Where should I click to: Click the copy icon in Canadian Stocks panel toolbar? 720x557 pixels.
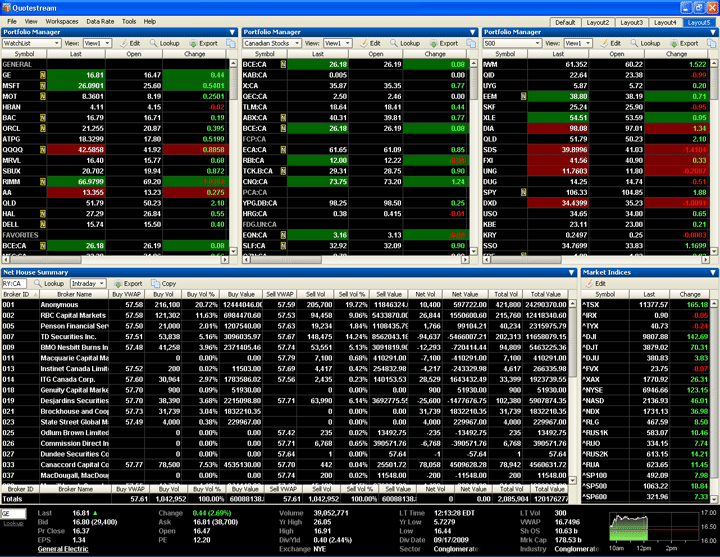click(471, 43)
